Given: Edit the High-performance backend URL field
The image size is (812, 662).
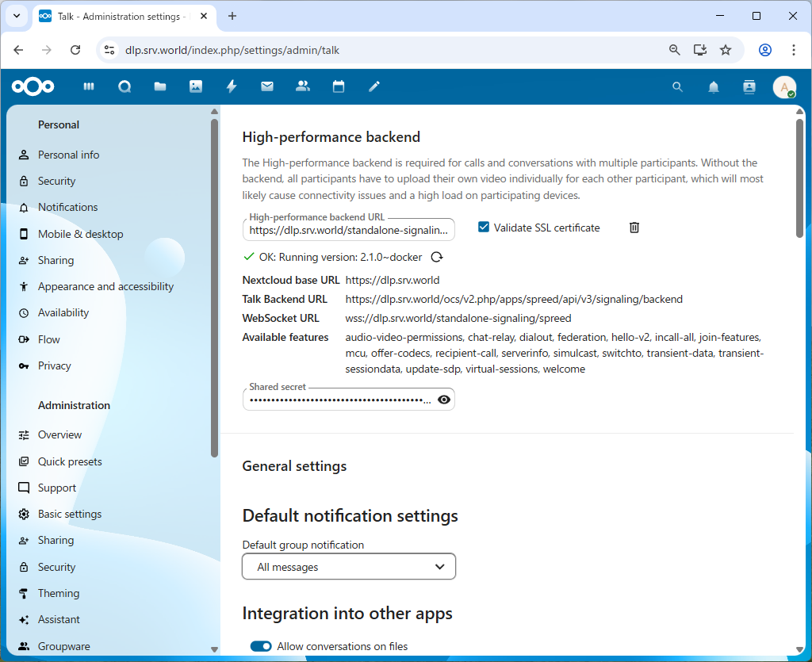Looking at the screenshot, I should (349, 230).
